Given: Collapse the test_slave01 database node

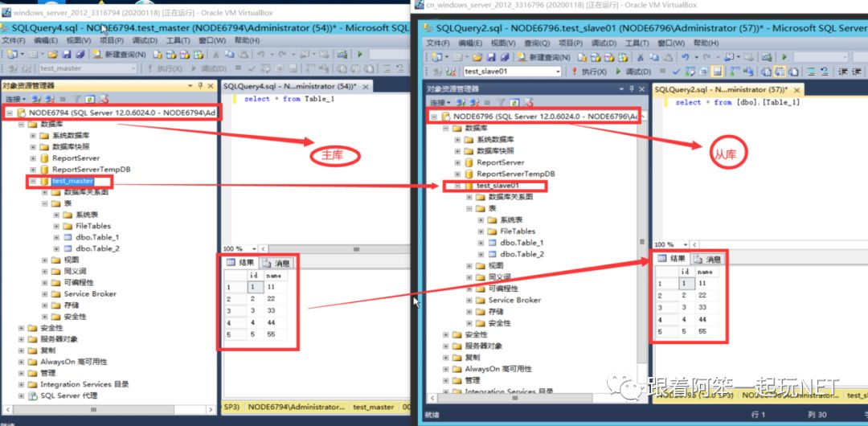Looking at the screenshot, I should click(x=458, y=186).
